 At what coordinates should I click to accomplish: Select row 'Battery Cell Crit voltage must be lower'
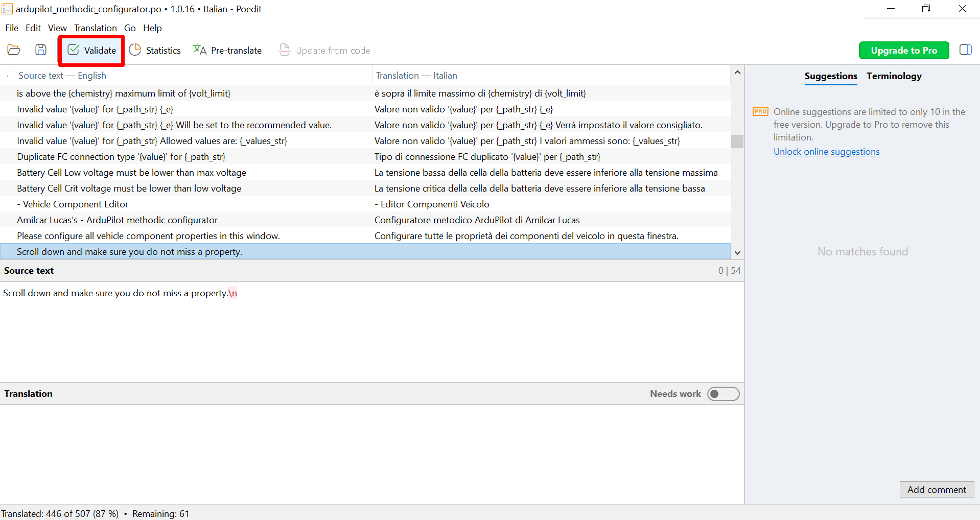pos(365,188)
